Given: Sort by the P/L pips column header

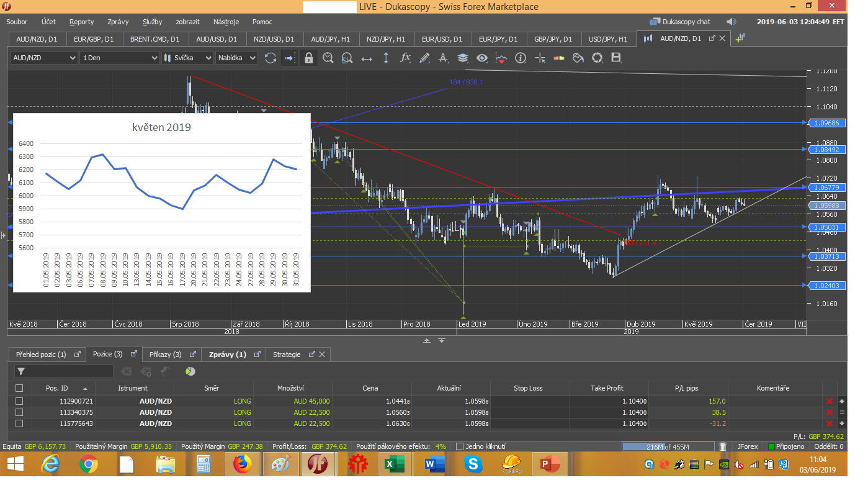Looking at the screenshot, I should pyautogui.click(x=687, y=388).
